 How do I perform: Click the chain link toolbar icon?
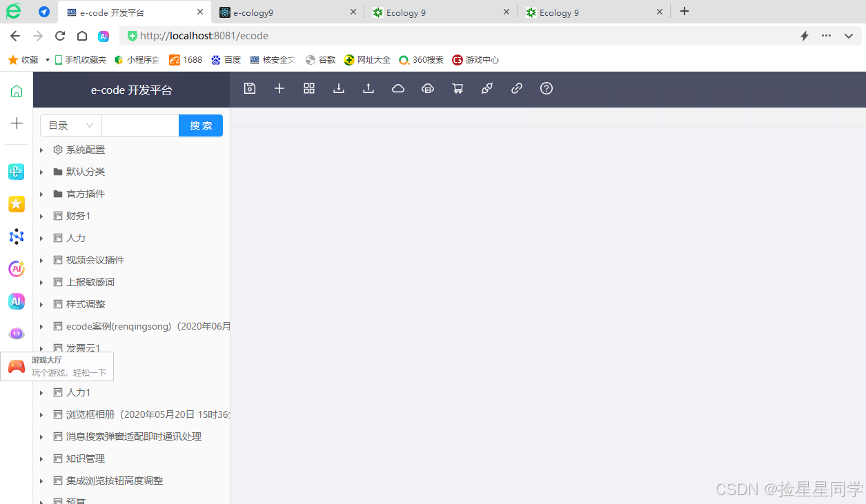click(x=517, y=88)
